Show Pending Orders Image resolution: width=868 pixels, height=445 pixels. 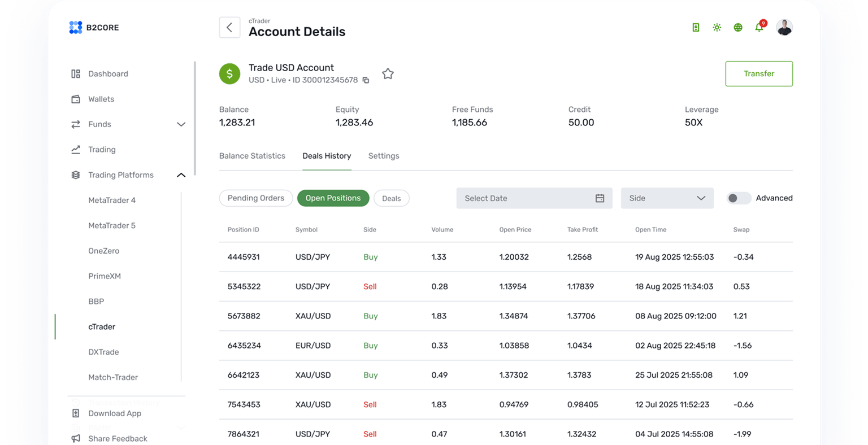click(x=256, y=198)
